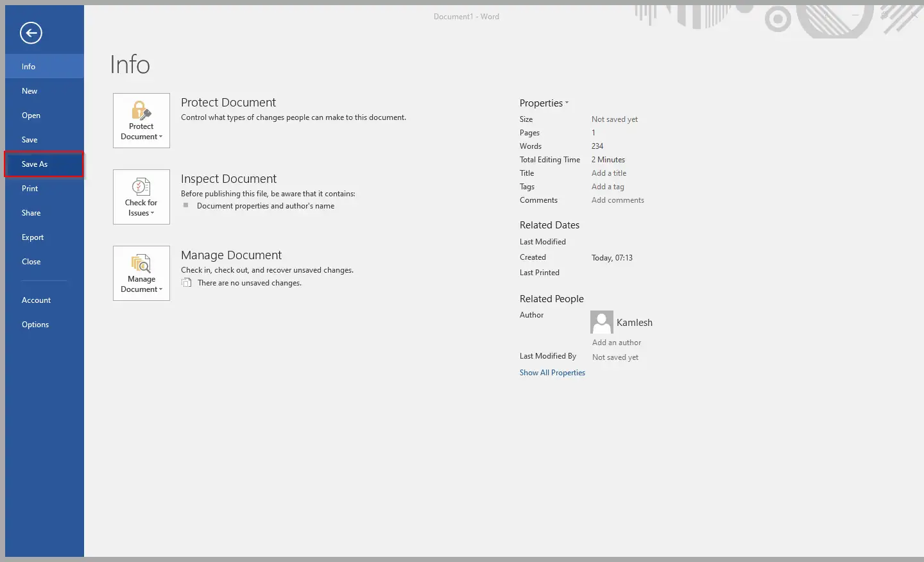Click the Manage Document heading text

point(232,255)
